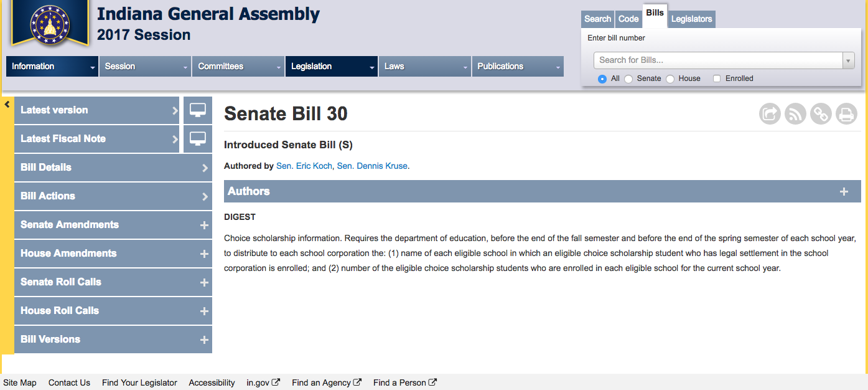
Task: Open the monitor icon next to Latest version
Action: pyautogui.click(x=198, y=110)
